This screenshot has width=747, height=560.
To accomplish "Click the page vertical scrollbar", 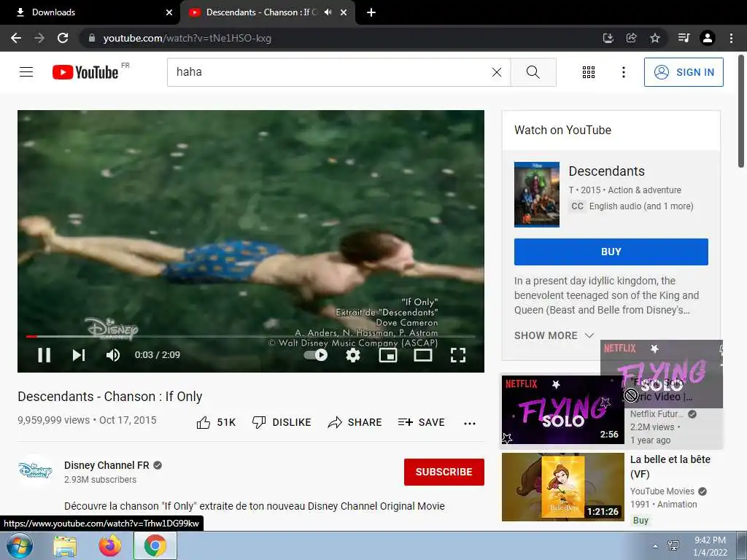I will tap(741, 112).
